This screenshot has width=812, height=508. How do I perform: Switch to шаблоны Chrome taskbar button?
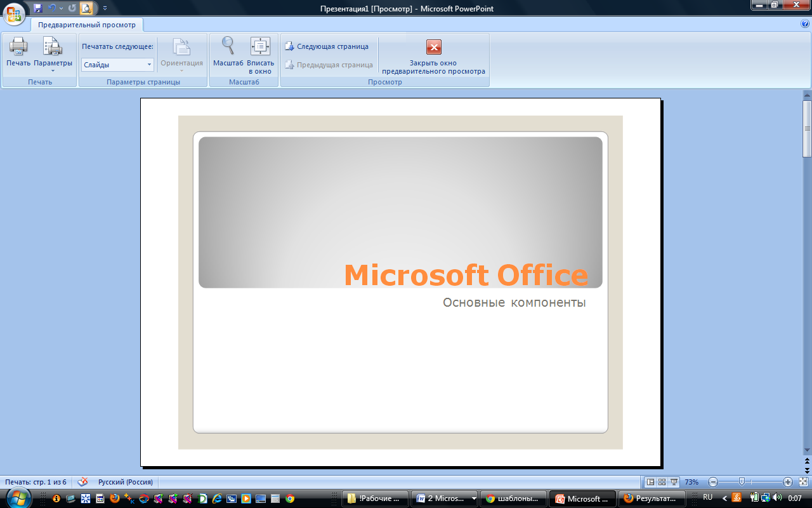click(513, 498)
